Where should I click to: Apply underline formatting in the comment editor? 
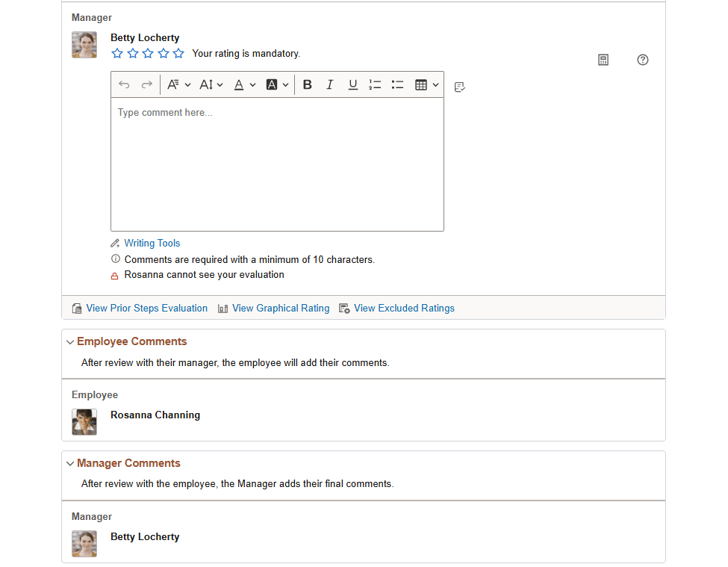pos(352,84)
